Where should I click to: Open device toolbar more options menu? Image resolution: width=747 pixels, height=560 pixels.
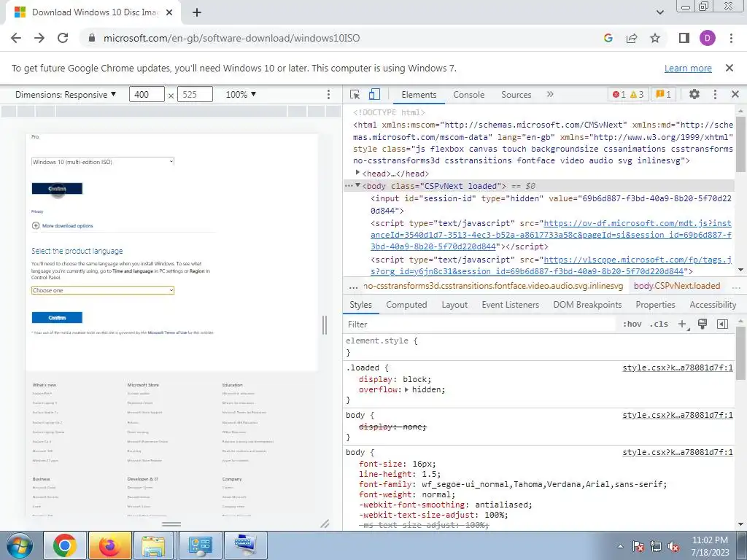pyautogui.click(x=328, y=94)
